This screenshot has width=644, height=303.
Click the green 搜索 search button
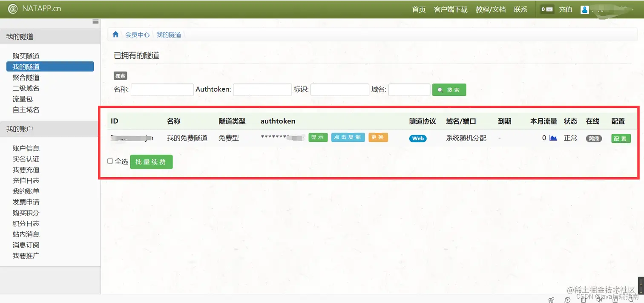click(x=449, y=90)
